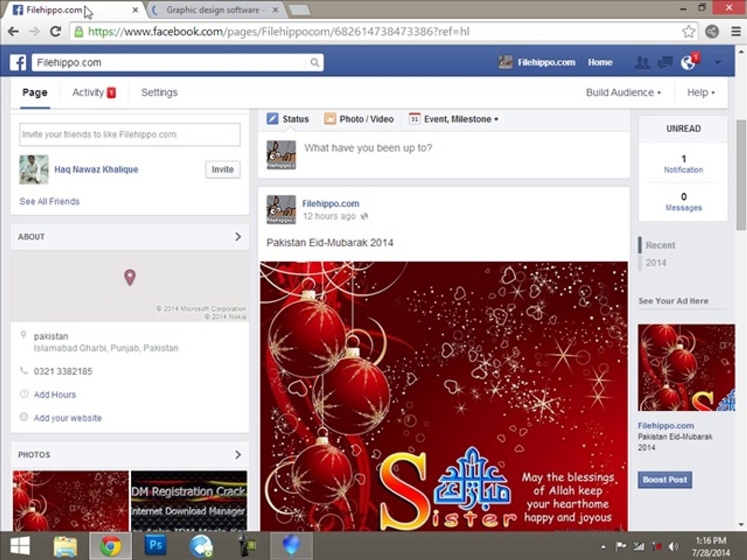
Task: Expand the About section chevron
Action: point(238,236)
